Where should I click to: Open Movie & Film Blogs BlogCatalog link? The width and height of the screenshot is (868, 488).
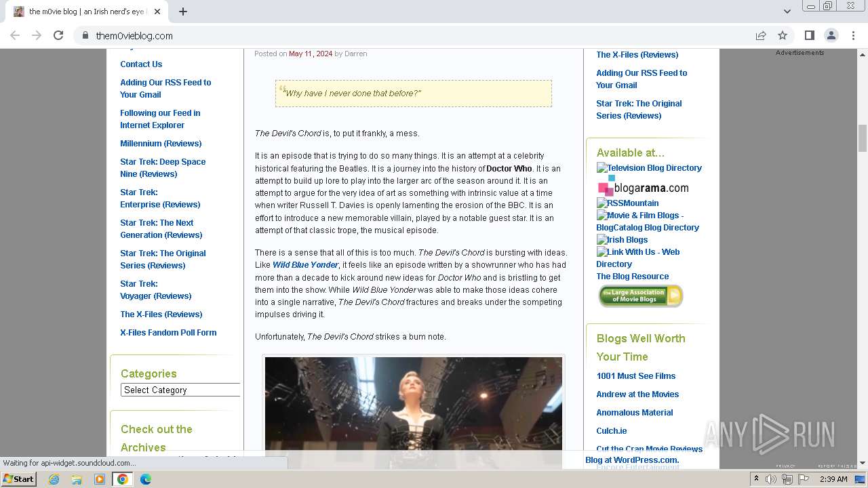(648, 222)
